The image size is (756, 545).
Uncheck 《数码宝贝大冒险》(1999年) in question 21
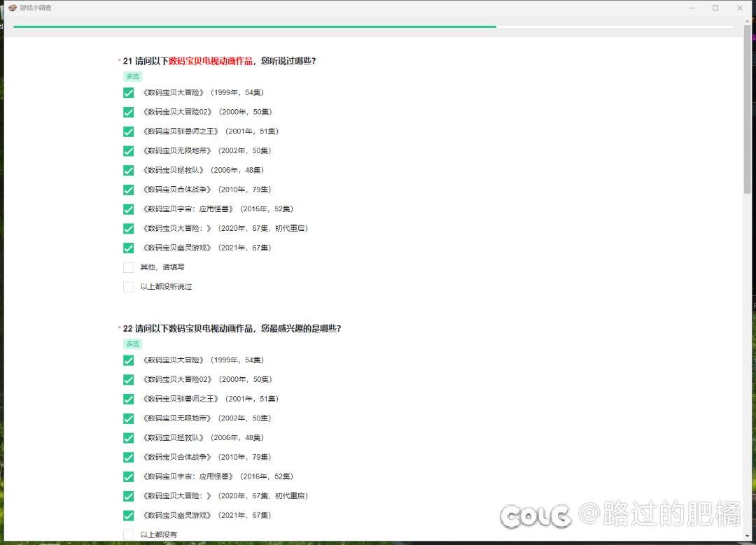pos(128,92)
